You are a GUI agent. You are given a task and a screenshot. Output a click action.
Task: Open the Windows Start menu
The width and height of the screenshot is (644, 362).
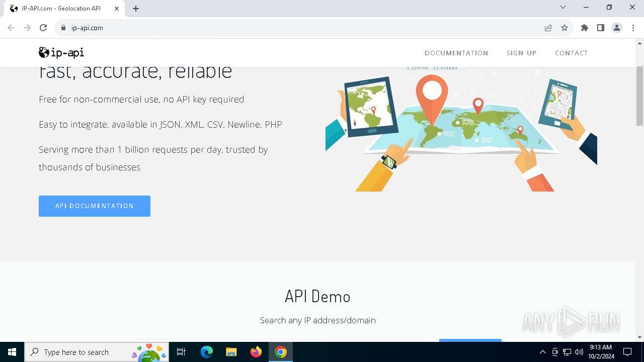(12, 352)
